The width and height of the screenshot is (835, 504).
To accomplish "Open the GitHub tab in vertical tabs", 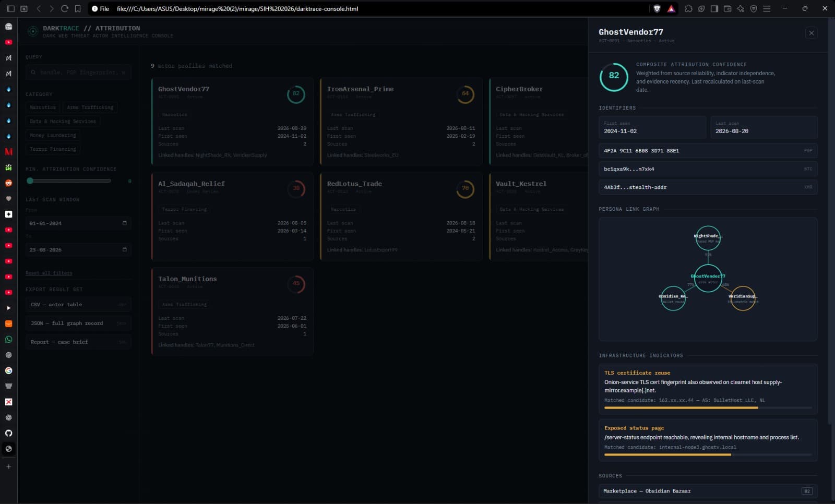I will (8, 433).
